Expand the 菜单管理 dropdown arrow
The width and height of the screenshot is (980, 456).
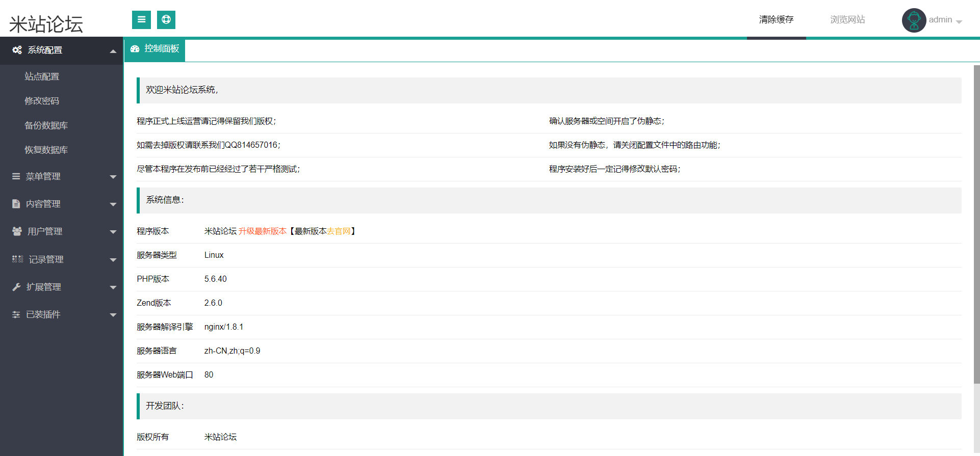pos(113,177)
